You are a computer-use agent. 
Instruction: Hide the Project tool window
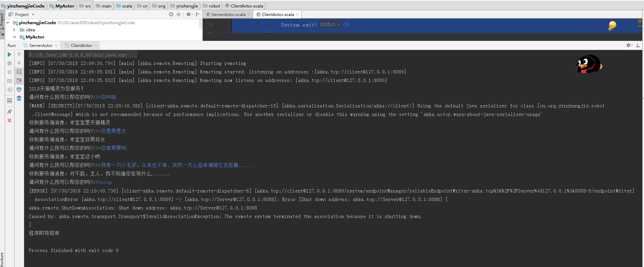(x=198, y=14)
